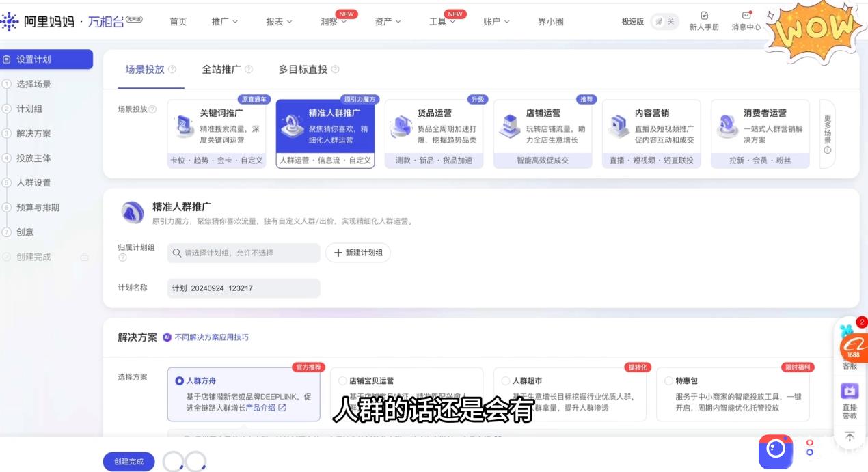The image size is (868, 472).
Task: Jump to 创意 step in sidebar
Action: coord(25,232)
